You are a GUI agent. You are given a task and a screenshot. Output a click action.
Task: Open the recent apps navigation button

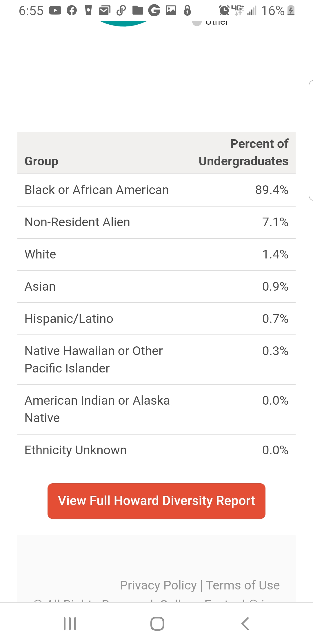(x=70, y=624)
